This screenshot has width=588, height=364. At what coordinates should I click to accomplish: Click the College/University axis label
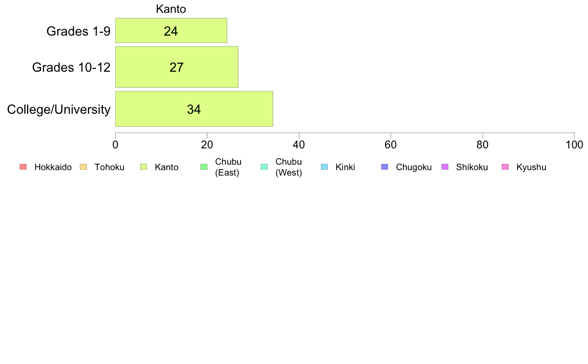pyautogui.click(x=59, y=109)
